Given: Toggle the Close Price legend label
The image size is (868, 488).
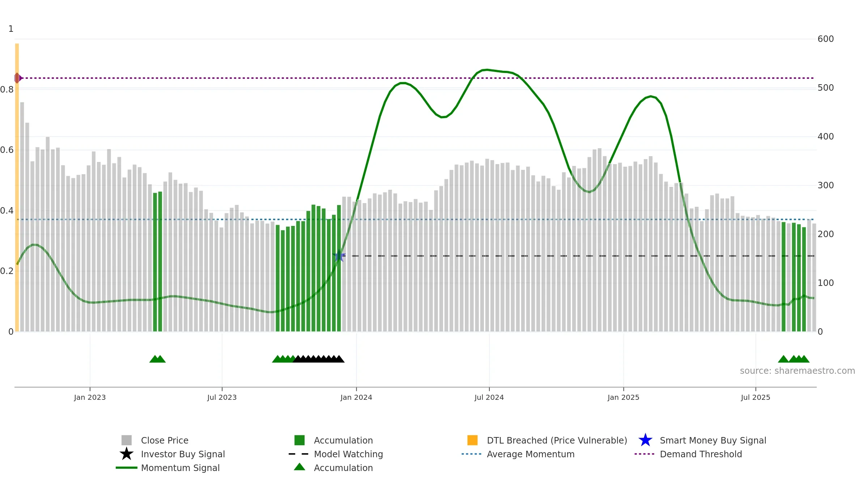Looking at the screenshot, I should 165,440.
